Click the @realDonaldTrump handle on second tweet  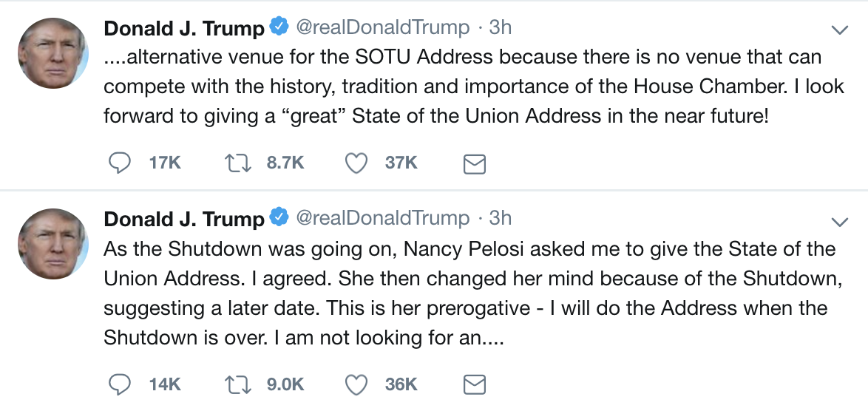point(382,219)
